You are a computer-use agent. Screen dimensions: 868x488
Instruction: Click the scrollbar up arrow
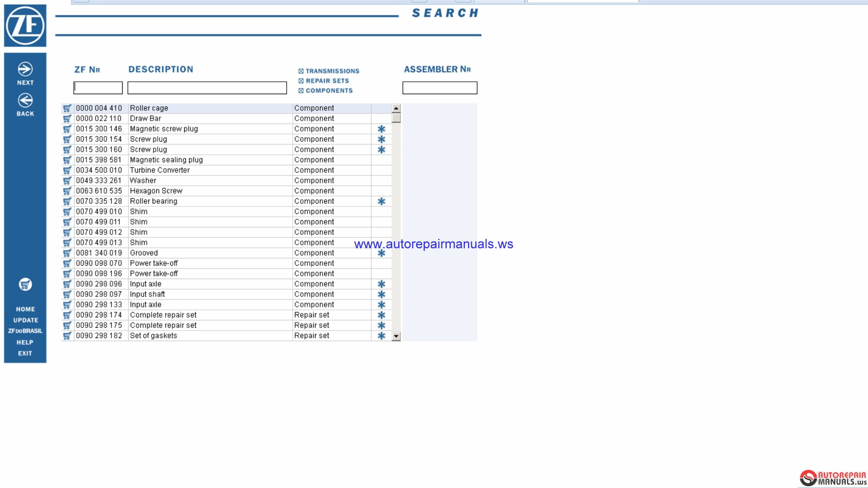click(395, 107)
